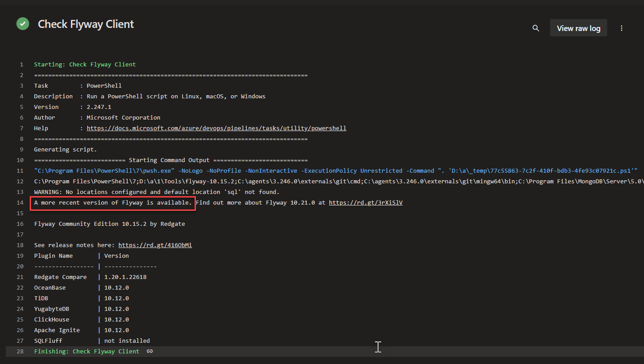Click the Check Flyway Client heading
Screen dimensions: 644x364
[86, 24]
